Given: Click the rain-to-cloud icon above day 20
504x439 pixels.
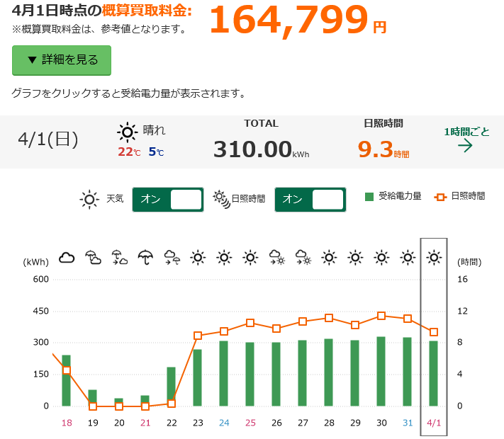Looking at the screenshot, I should (119, 258).
